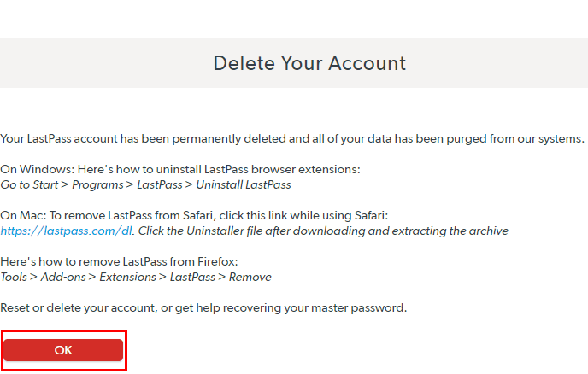The height and width of the screenshot is (374, 588).
Task: Click Programs in the Windows uninstall path
Action: pos(97,185)
